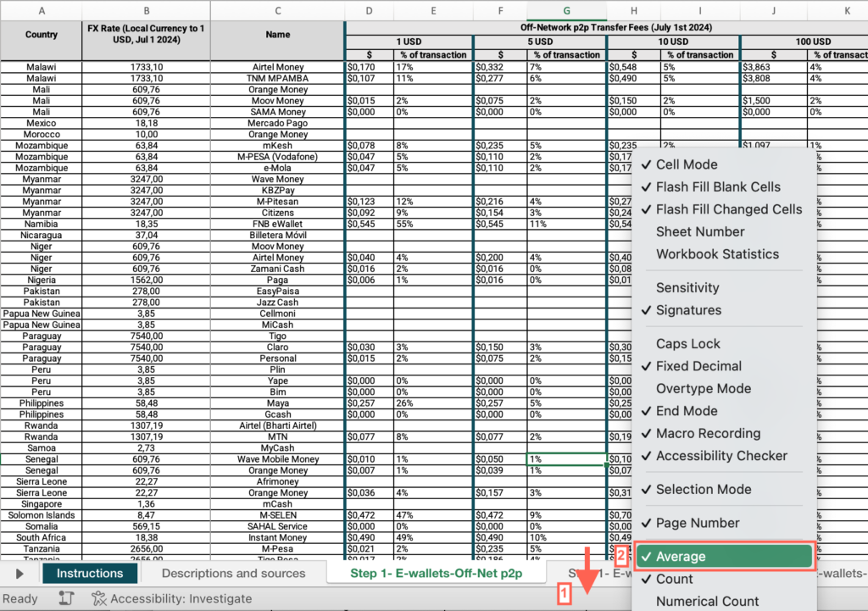Select Nigeria's FX rate 1562,00 cell
The image size is (868, 611).
tap(146, 280)
